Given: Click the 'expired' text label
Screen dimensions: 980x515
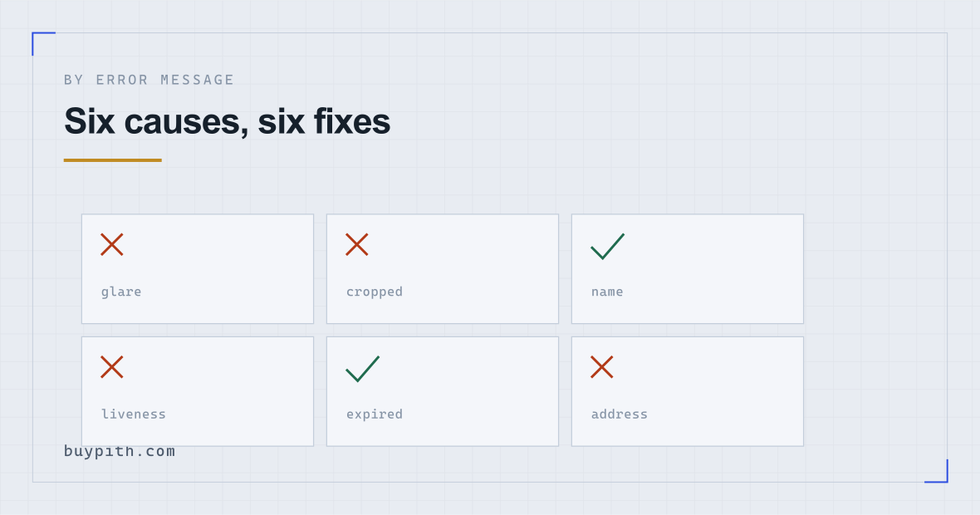Looking at the screenshot, I should 375,414.
